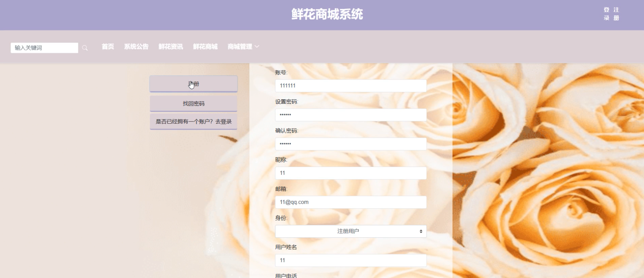Screen dimensions: 644x278
Task: Click the 找回密码 button
Action: tap(193, 104)
